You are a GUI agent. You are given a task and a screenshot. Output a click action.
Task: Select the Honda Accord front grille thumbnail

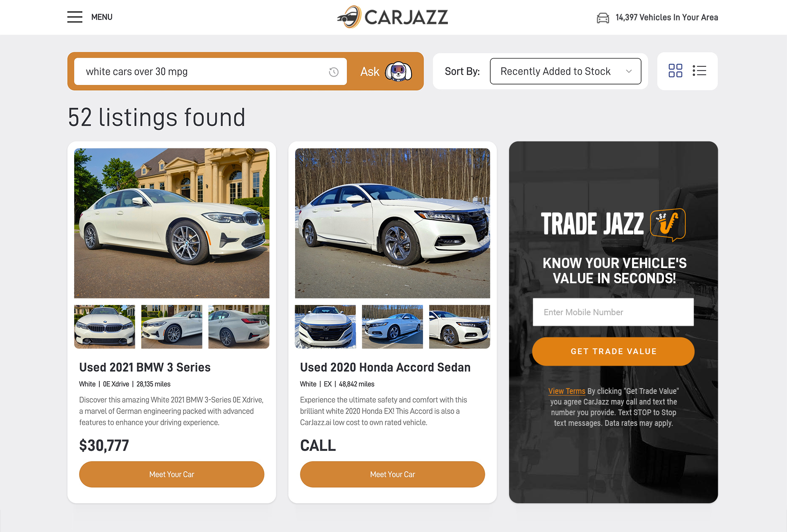pos(325,327)
